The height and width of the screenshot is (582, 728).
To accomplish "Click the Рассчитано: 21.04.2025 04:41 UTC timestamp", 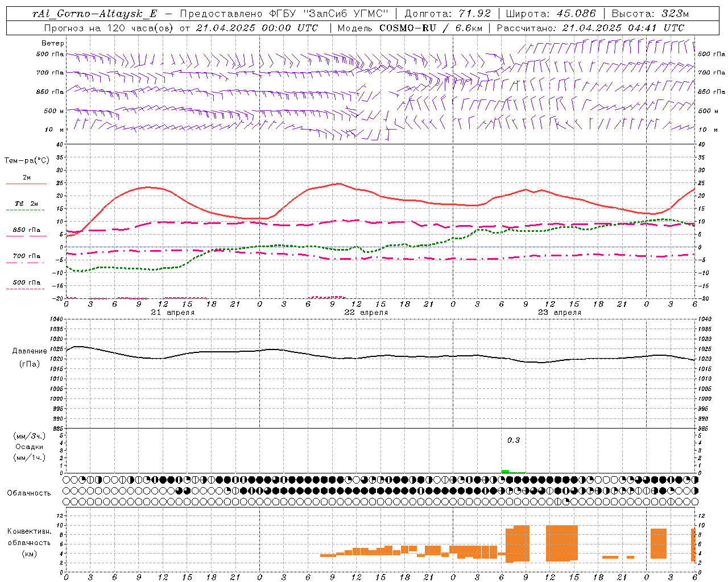I will tap(590, 28).
